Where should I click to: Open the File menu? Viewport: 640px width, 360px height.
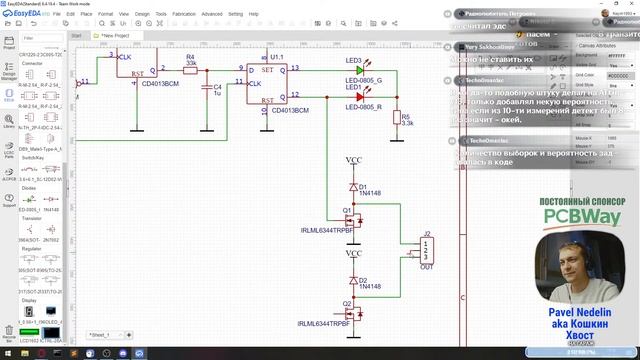56,14
